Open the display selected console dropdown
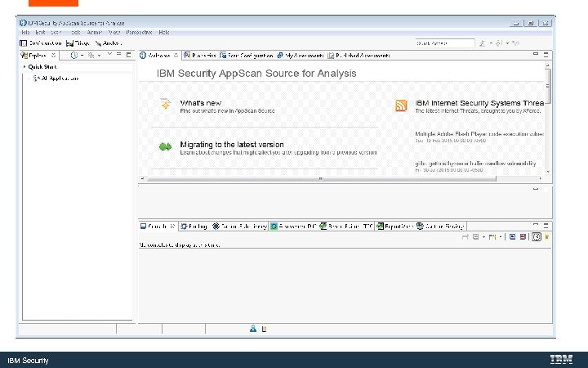588x368 pixels. (x=483, y=237)
